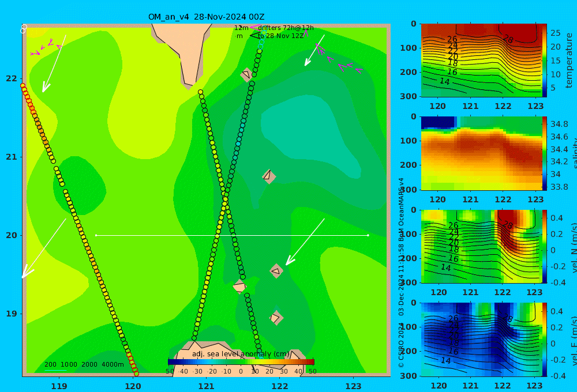
Task: Select the 'drifters 72h@12h' legend text
Action: pyautogui.click(x=286, y=28)
